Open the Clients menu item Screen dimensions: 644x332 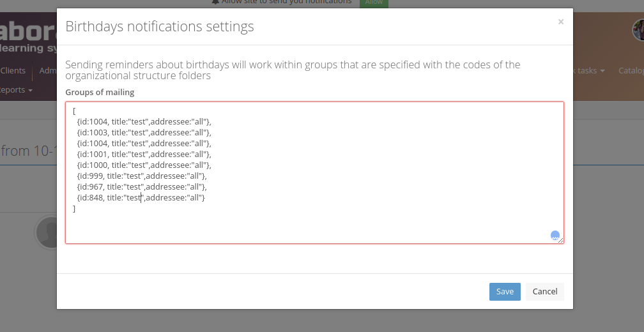[x=13, y=71]
